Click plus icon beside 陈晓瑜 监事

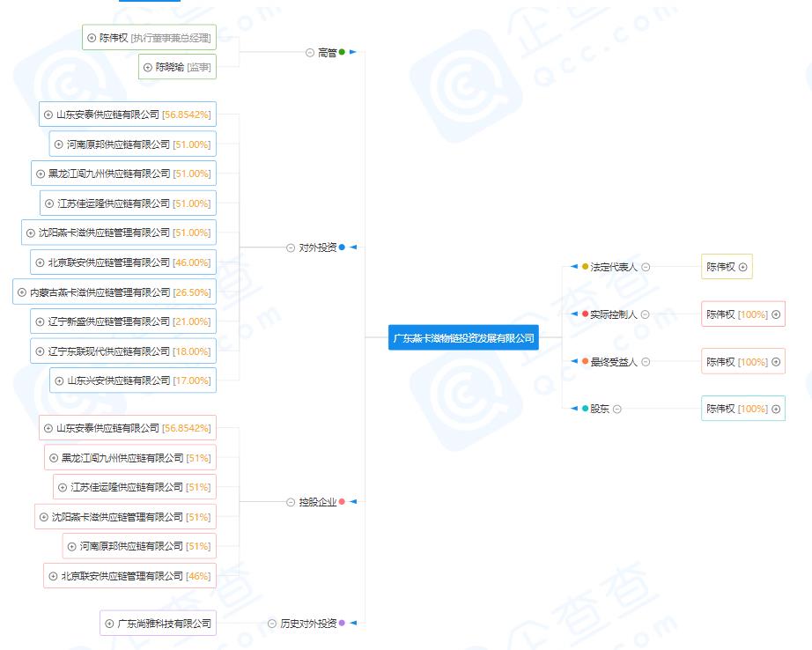148,68
